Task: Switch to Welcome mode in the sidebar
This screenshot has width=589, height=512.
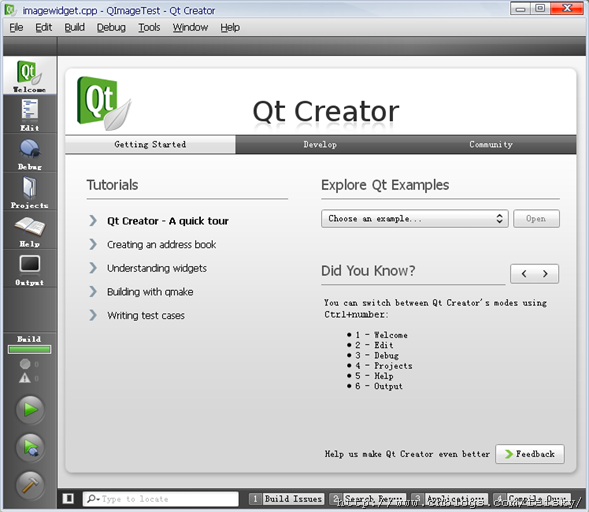Action: [x=30, y=76]
